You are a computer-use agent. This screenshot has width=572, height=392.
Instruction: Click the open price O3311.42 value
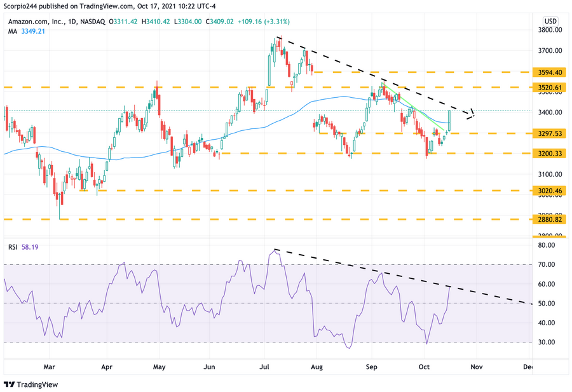123,22
